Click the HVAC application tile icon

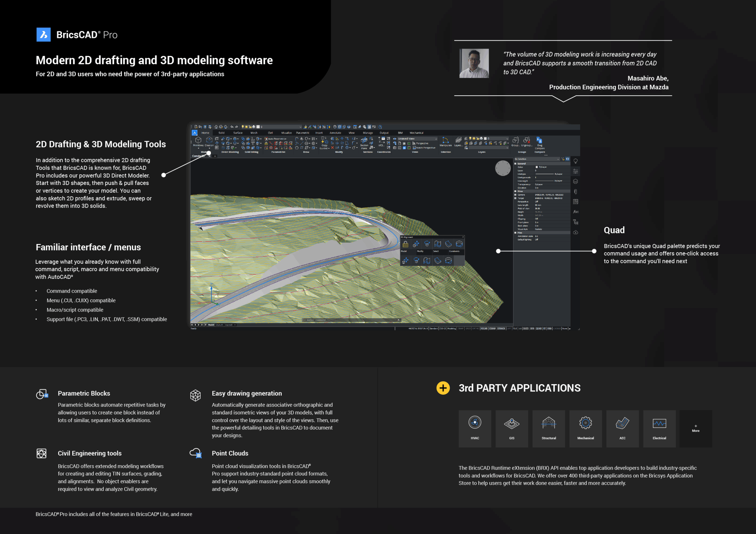[x=475, y=422]
